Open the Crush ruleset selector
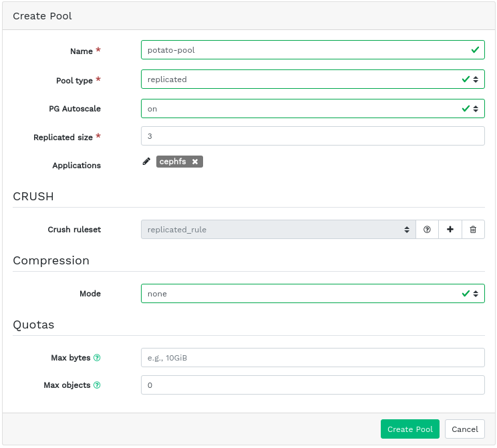Screen dimensions: 497x448 pyautogui.click(x=278, y=230)
